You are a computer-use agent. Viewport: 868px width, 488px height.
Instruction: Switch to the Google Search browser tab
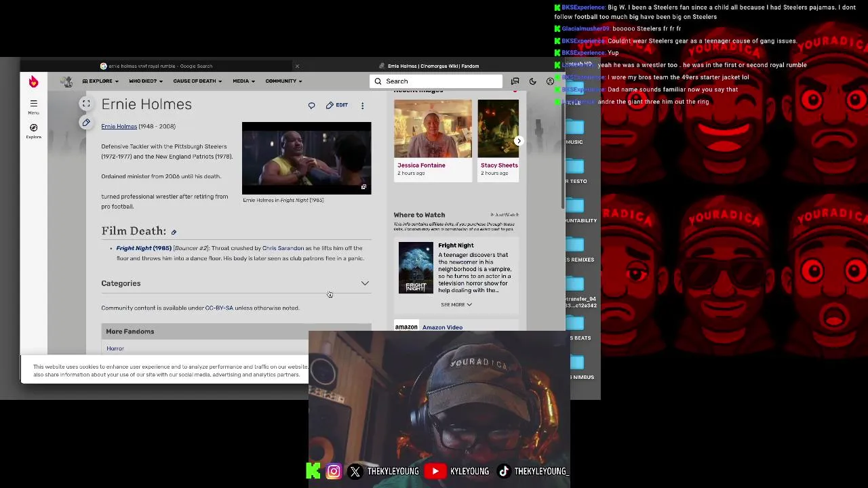coord(161,66)
